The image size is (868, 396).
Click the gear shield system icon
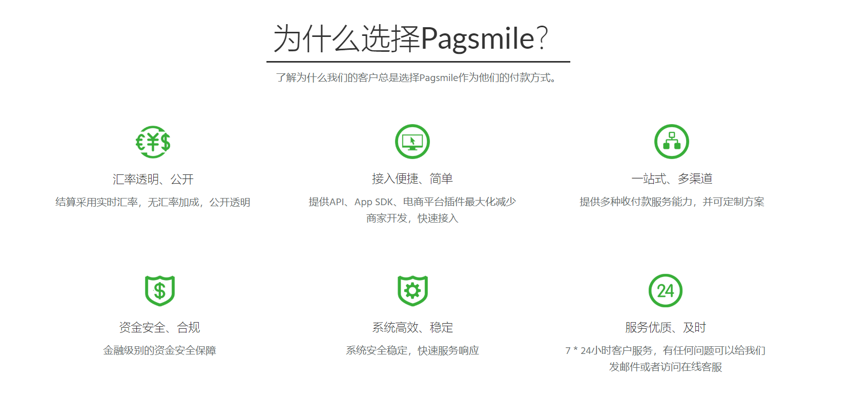412,291
